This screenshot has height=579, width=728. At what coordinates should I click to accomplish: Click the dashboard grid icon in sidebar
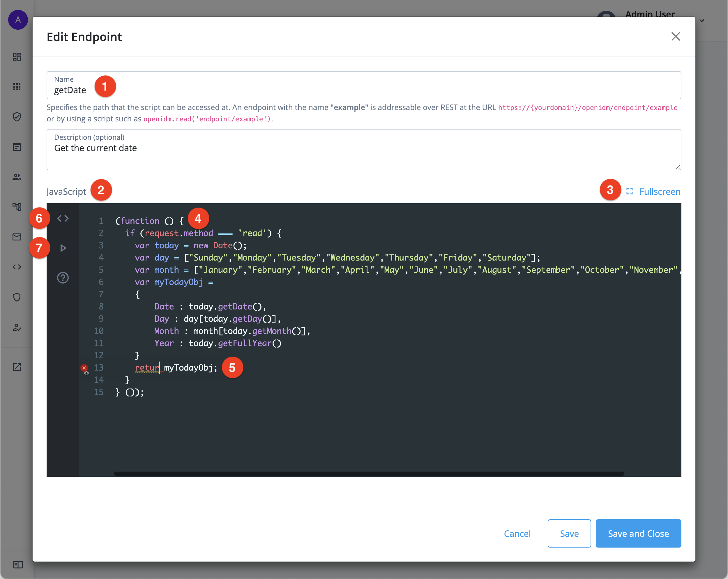point(17,57)
